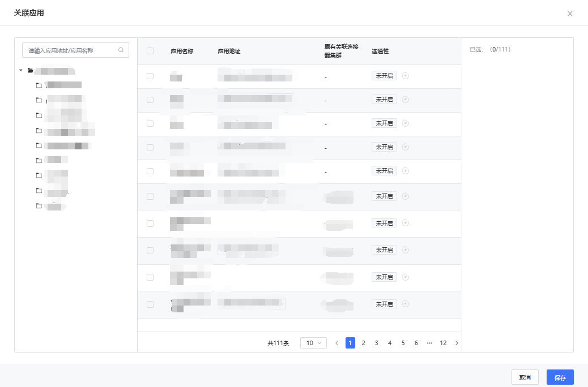Go to page 2 of the pagination
Image resolution: width=588 pixels, height=387 pixels.
click(x=364, y=343)
